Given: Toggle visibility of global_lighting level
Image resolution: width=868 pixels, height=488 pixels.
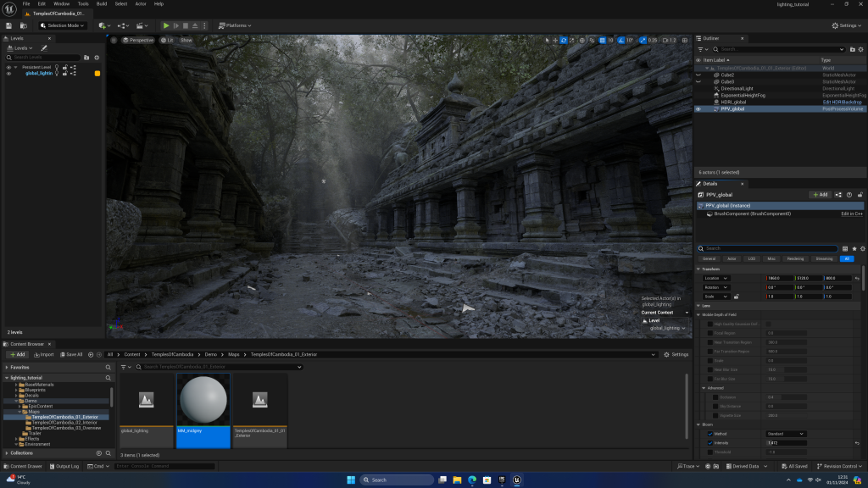Looking at the screenshot, I should pyautogui.click(x=8, y=73).
